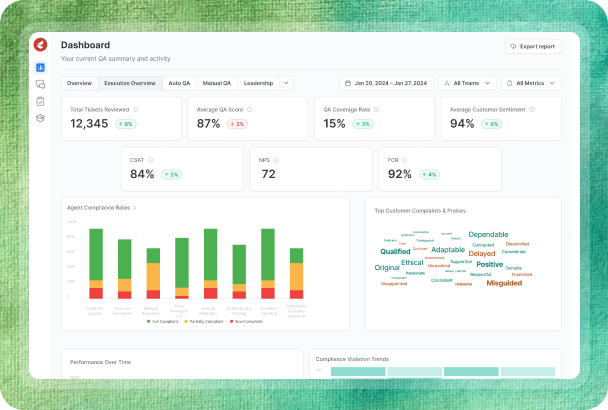Click info icon beside Agent Compliance Rates
The height and width of the screenshot is (410, 608).
(x=134, y=208)
